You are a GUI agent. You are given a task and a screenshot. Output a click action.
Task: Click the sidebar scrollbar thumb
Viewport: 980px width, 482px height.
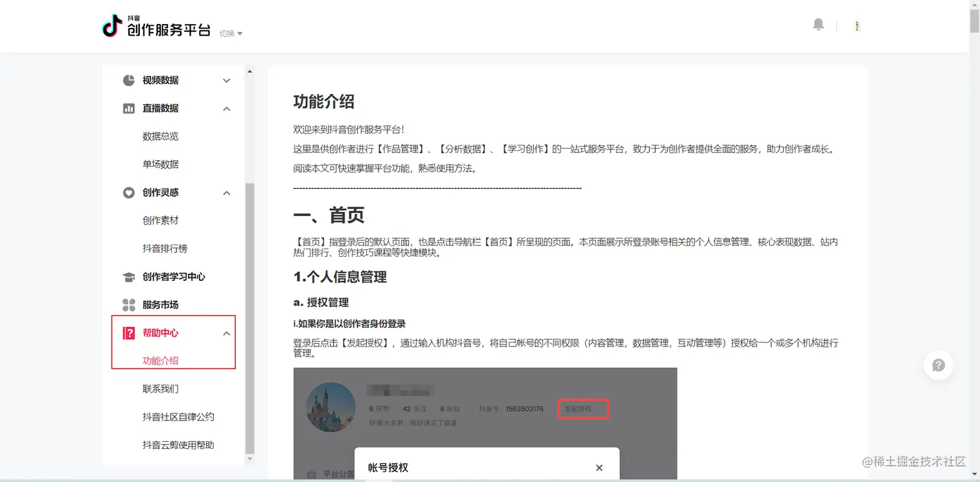[x=250, y=319]
